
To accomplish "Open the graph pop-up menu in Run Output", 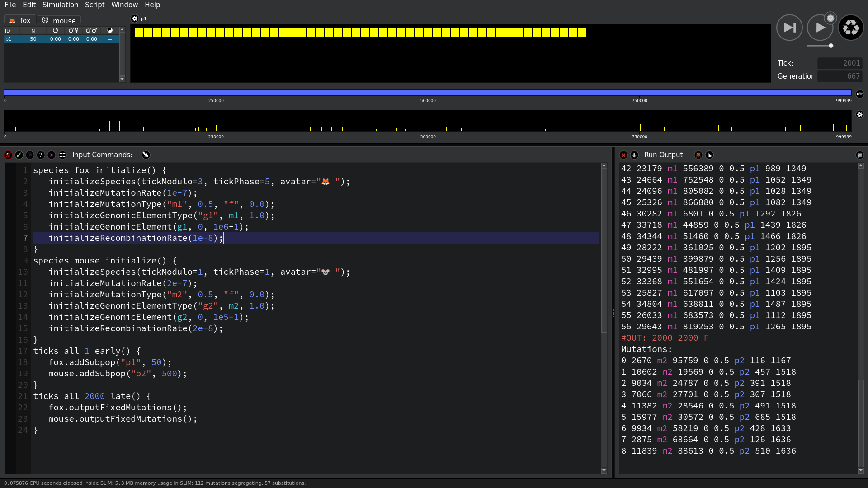I will point(709,155).
